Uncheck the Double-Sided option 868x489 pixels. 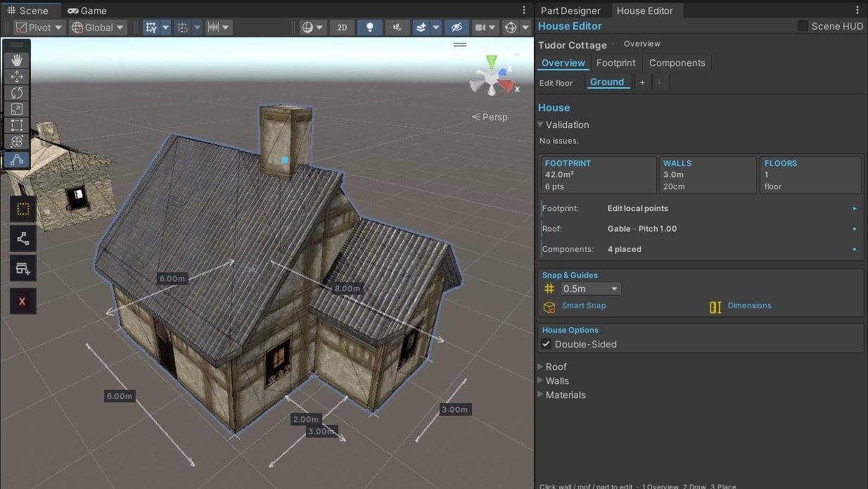[546, 344]
